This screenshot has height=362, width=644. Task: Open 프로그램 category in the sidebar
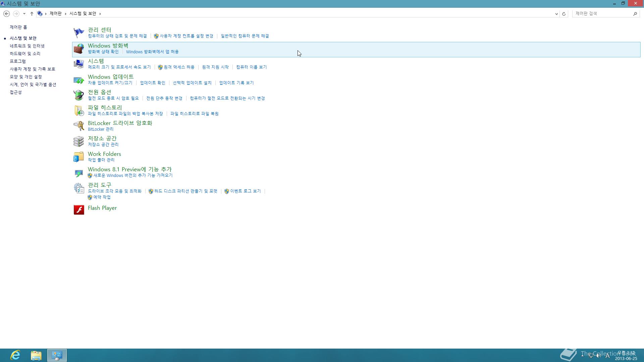18,61
